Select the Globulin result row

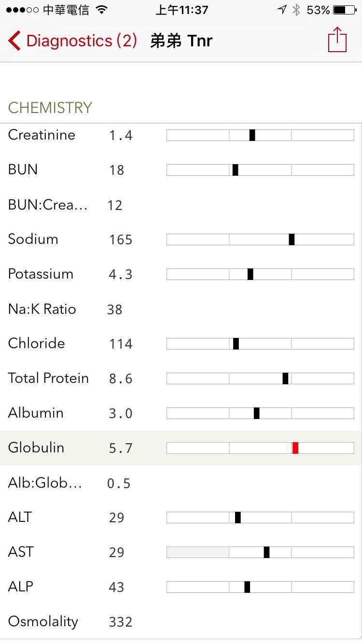[181, 448]
